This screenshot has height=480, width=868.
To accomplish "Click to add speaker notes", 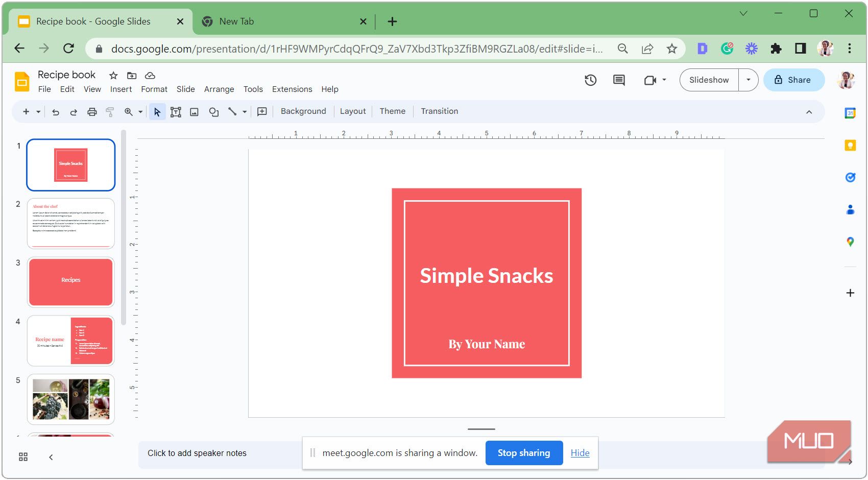I will point(197,453).
